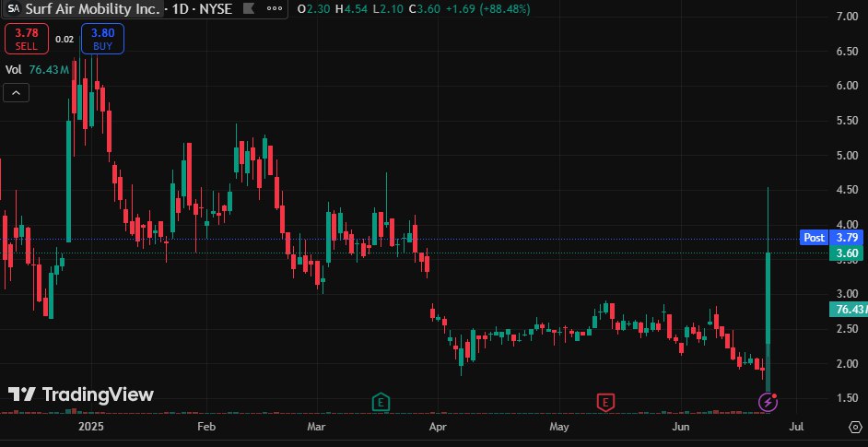Open the Surf Air Mobility Inc. symbol title
Screen dimensions: 868x447
point(93,9)
